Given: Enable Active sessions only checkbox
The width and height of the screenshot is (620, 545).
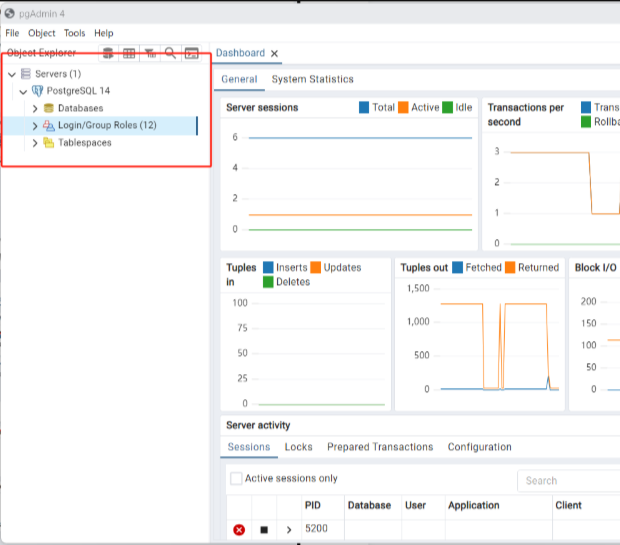Looking at the screenshot, I should click(236, 478).
